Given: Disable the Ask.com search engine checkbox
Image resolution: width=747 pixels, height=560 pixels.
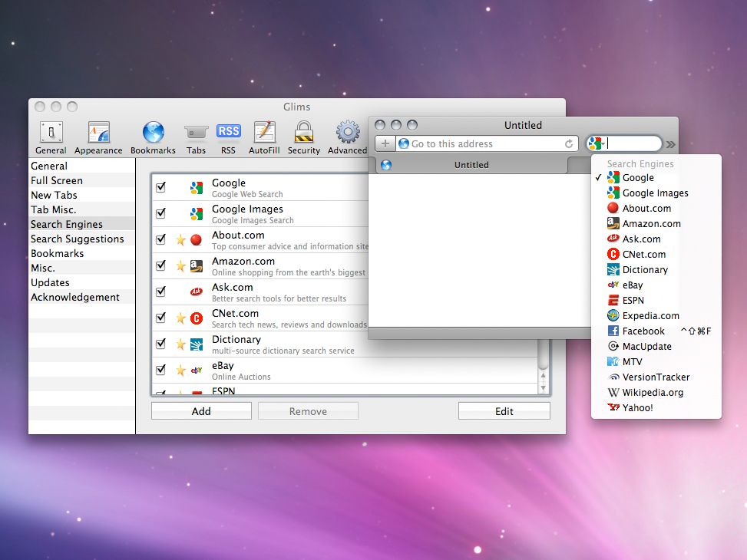Looking at the screenshot, I should [x=161, y=291].
